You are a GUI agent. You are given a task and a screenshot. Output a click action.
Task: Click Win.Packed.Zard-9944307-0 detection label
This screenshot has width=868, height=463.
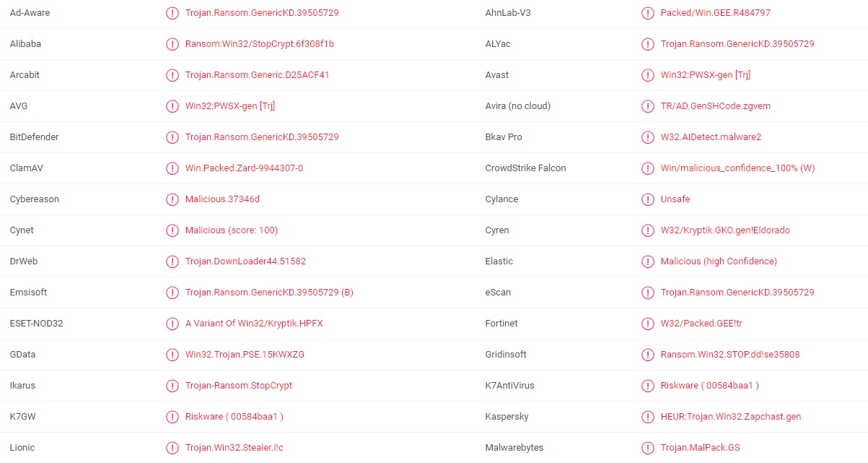pos(244,168)
